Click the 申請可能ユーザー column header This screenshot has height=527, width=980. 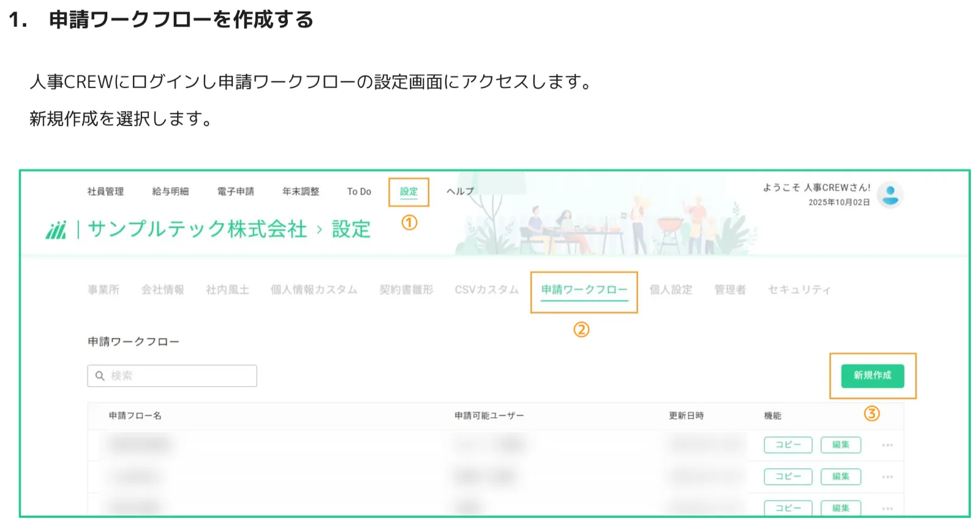[489, 416]
